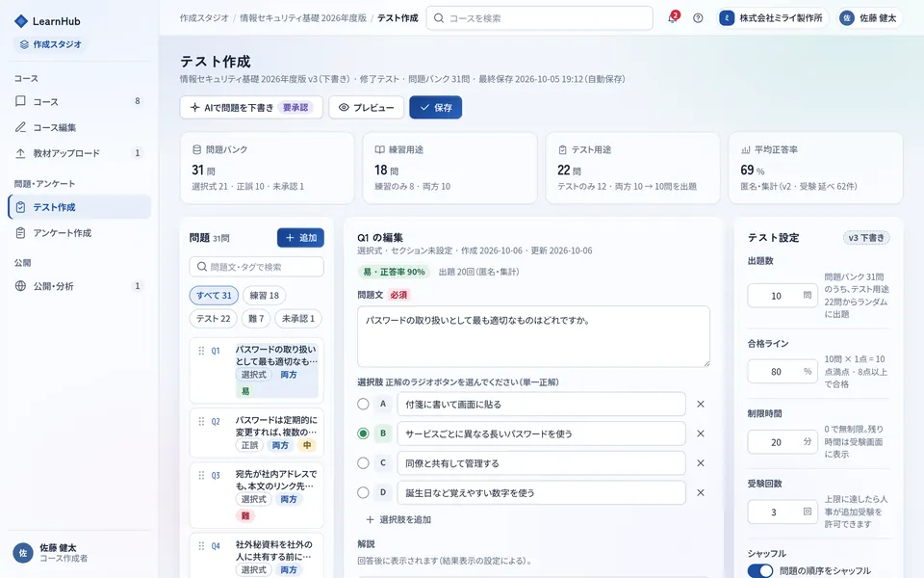Click 選択肢を追加 link
924x578 pixels.
click(x=398, y=519)
